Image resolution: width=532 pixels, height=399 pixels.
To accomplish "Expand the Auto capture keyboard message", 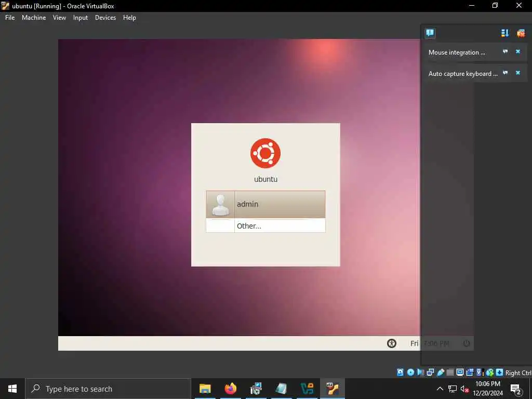I will (x=463, y=74).
